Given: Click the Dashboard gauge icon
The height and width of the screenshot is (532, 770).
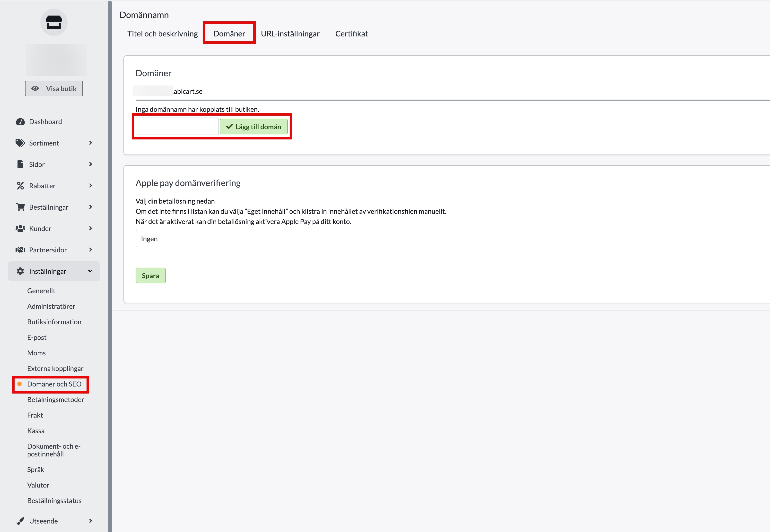Looking at the screenshot, I should pos(20,122).
